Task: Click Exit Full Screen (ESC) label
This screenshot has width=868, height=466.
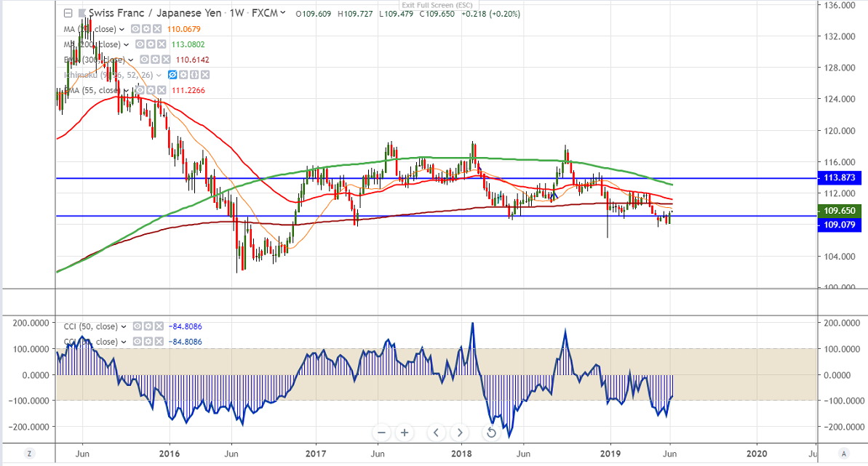Action: coord(437,5)
